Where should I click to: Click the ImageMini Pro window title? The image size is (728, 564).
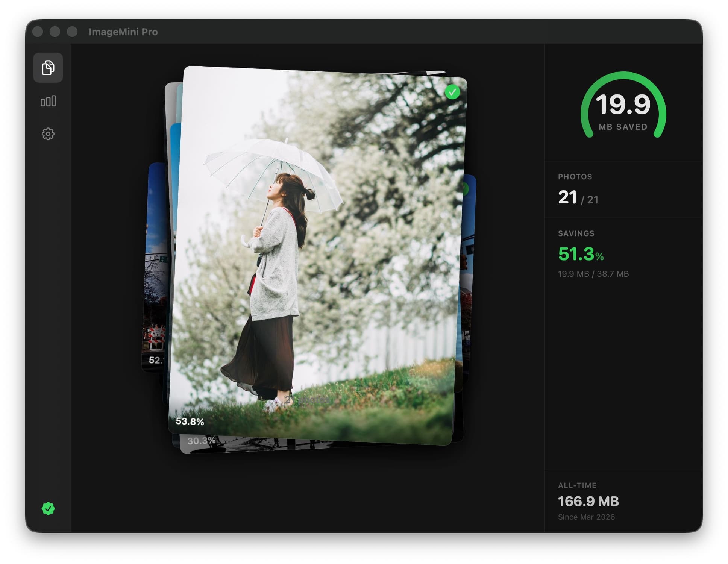pos(123,32)
